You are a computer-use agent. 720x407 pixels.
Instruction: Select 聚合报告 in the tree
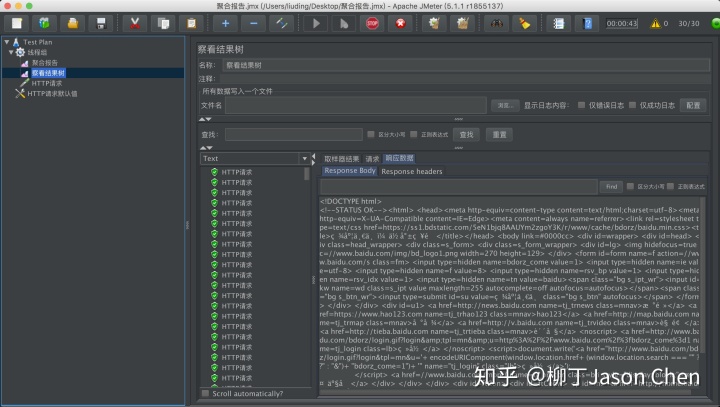(45, 62)
